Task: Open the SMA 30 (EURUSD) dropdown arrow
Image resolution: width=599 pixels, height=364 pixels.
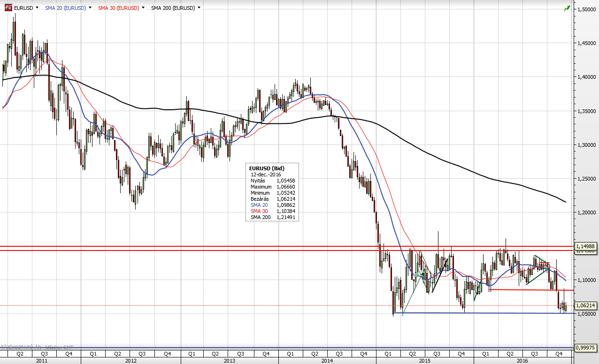Action: 143,8
